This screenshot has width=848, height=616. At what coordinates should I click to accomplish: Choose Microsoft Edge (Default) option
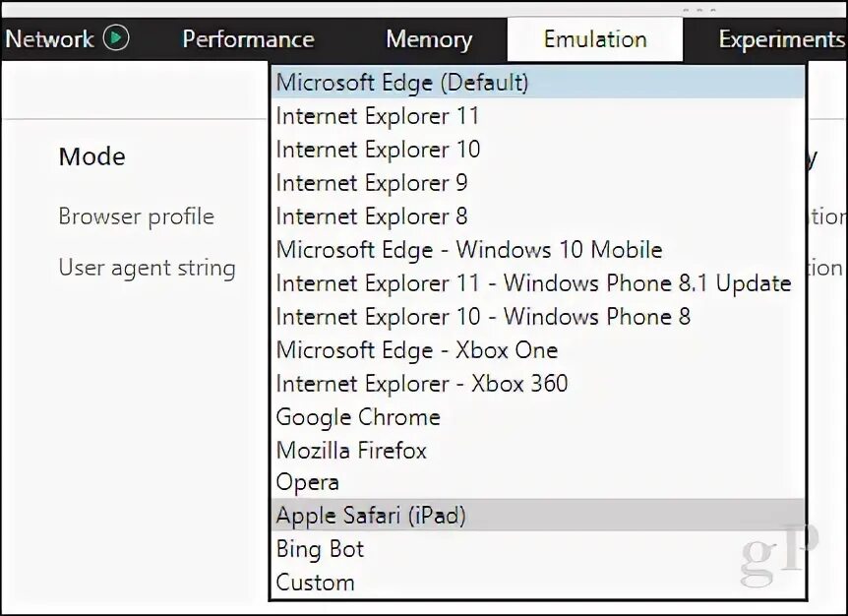(538, 83)
